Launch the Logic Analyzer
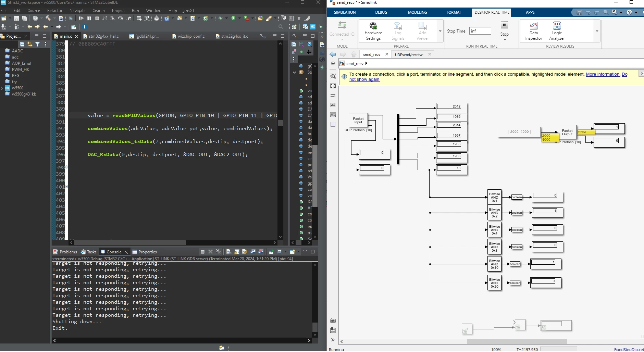This screenshot has width=644, height=352. click(557, 31)
